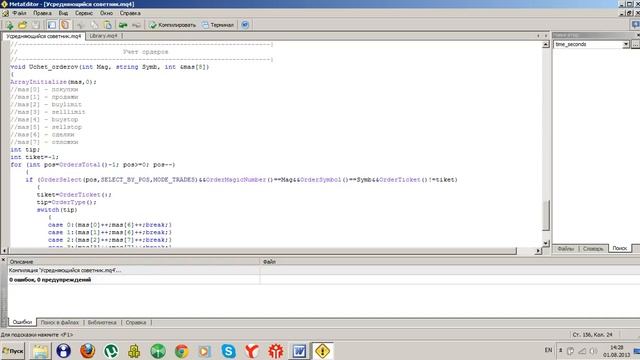Switch to the Library.mq4 tab
Image resolution: width=640 pixels, height=360 pixels.
click(103, 36)
